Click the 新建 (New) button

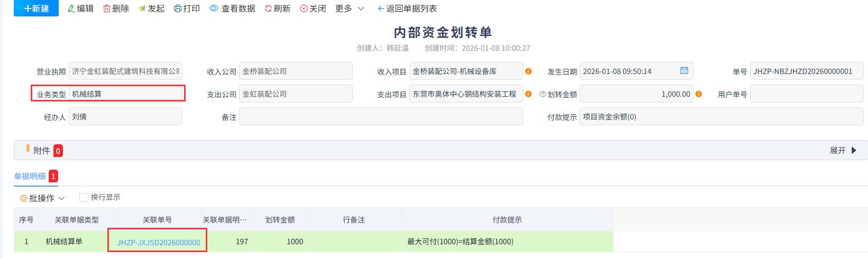[x=36, y=8]
